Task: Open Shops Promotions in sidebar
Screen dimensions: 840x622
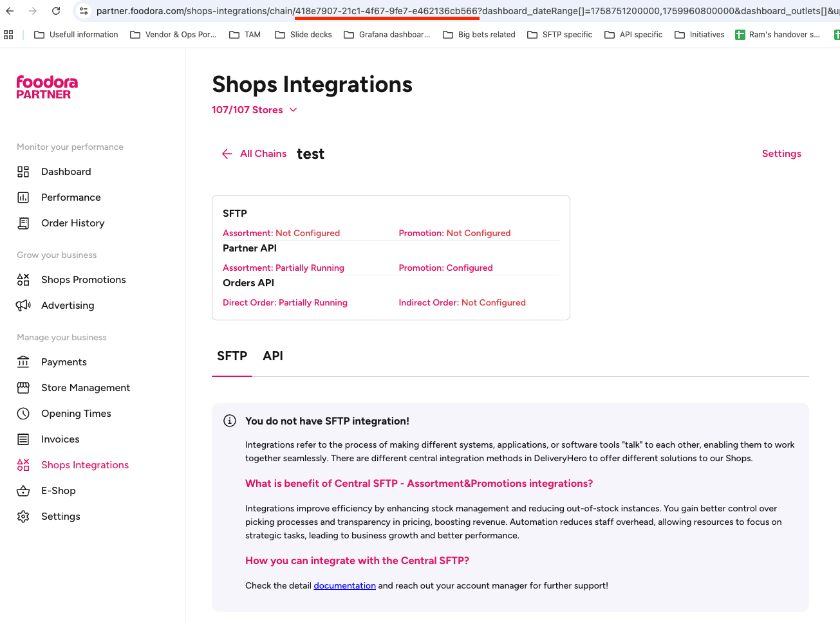Action: click(x=83, y=280)
